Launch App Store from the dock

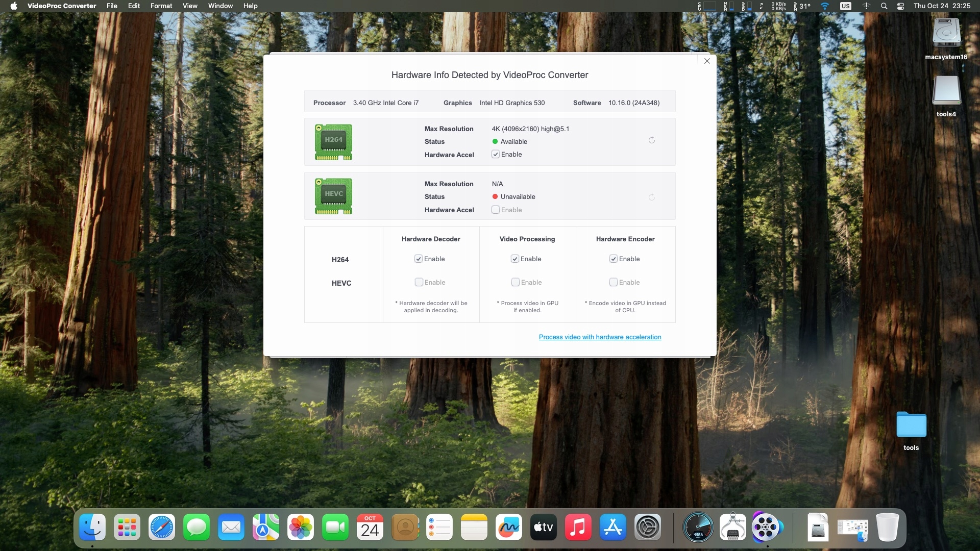612,528
